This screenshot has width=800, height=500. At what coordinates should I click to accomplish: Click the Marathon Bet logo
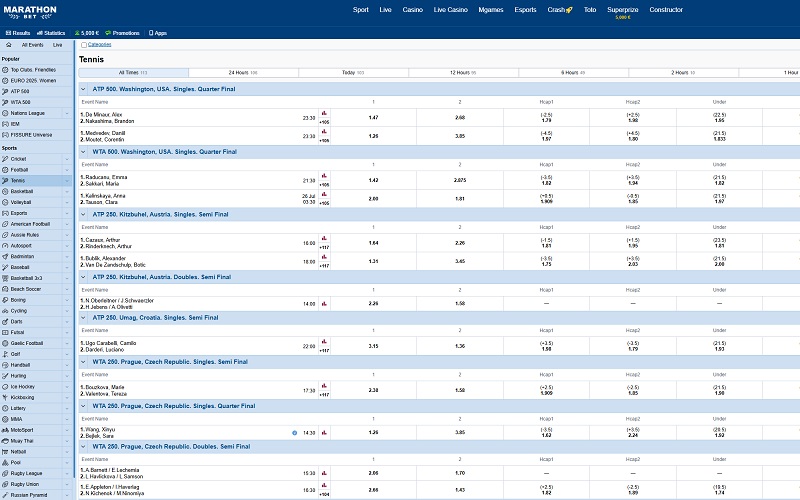29,13
